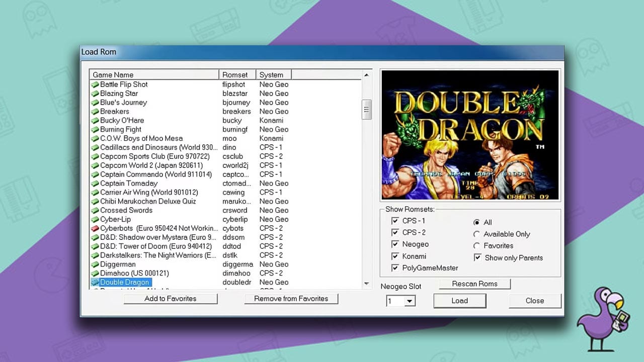
Task: Select the 'doubledr' romset cell
Action: (x=236, y=283)
